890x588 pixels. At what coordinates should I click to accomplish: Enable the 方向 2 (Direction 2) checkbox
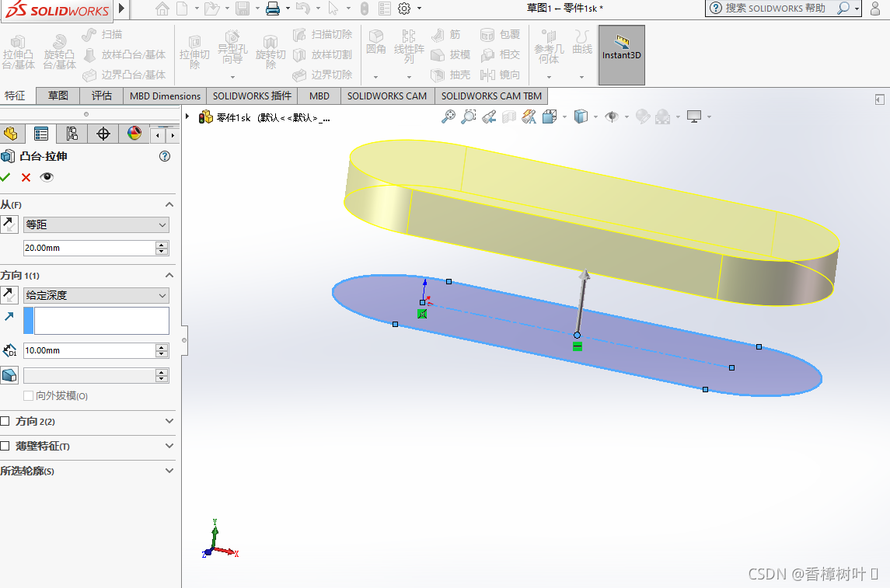click(5, 421)
